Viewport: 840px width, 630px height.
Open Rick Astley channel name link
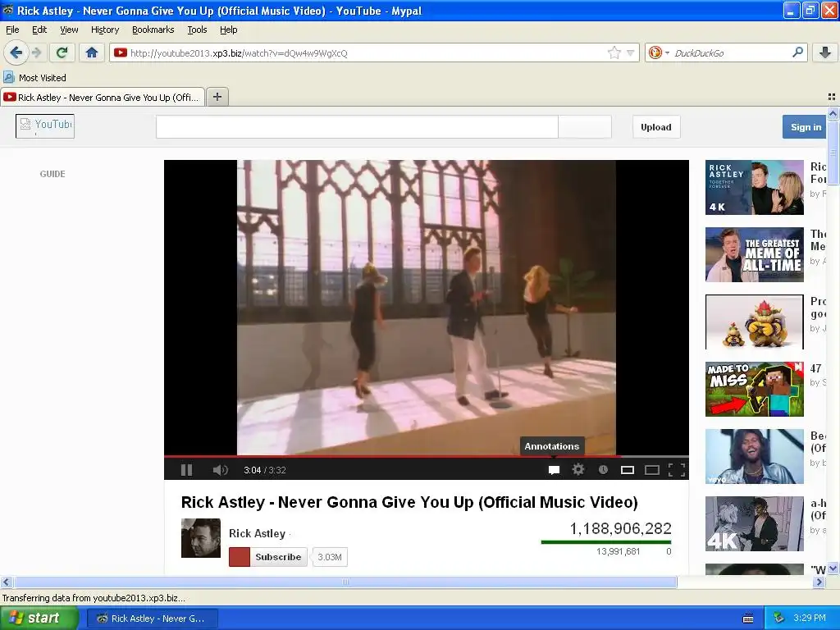[x=257, y=533]
